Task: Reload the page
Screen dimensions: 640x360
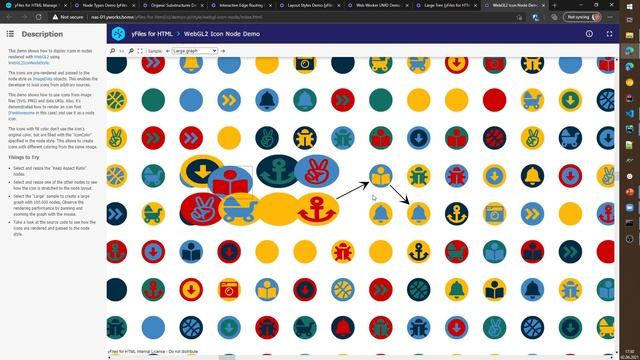Action: [39, 17]
